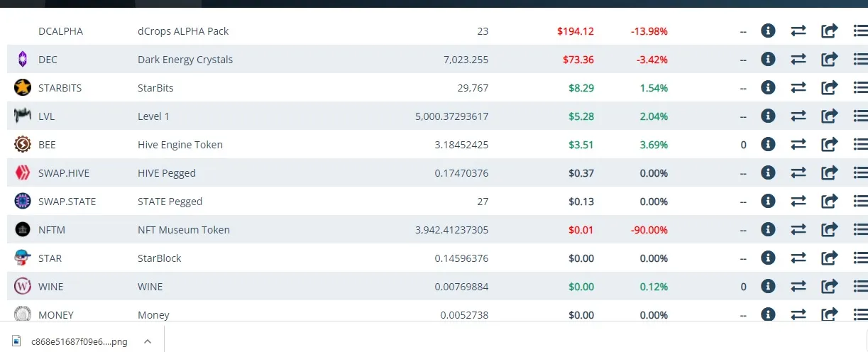
Task: Open the list icon in STAR row
Action: pos(860,258)
